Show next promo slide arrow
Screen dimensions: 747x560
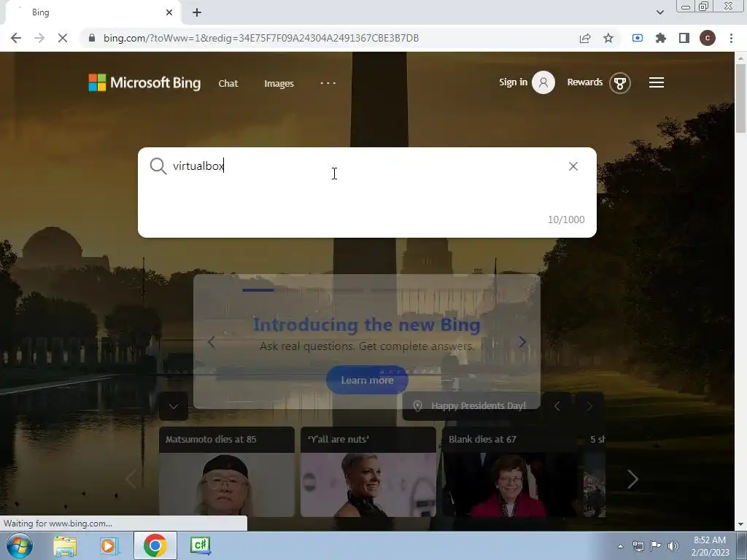522,342
